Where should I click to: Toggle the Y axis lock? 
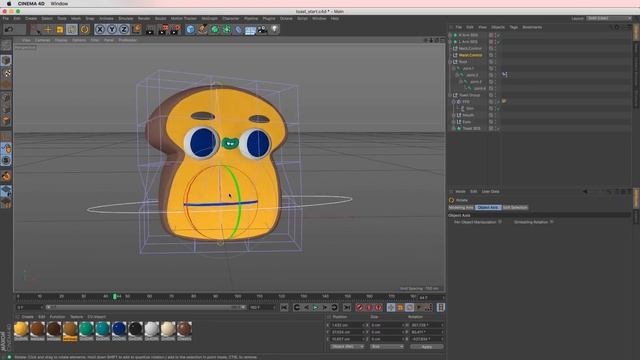click(112, 29)
